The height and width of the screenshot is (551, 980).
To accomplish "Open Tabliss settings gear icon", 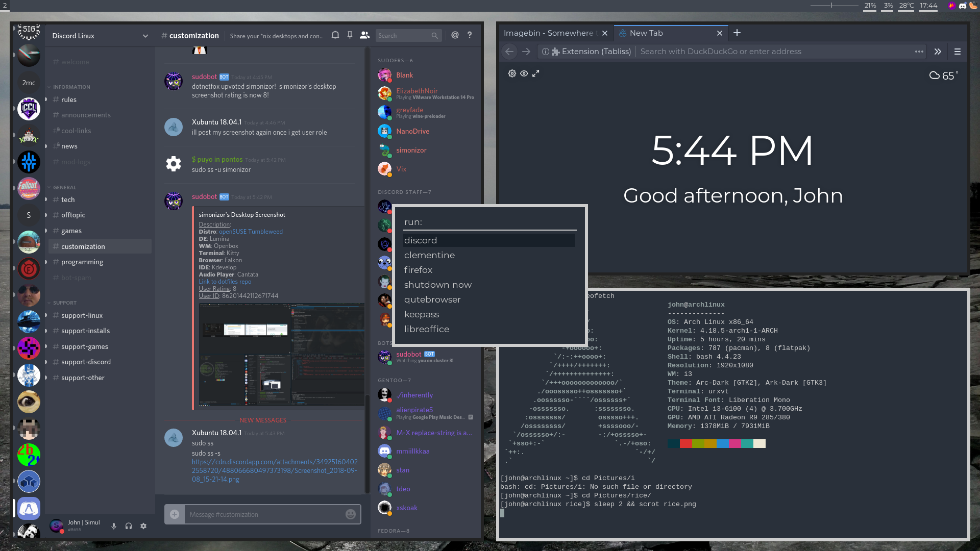I will [x=512, y=73].
